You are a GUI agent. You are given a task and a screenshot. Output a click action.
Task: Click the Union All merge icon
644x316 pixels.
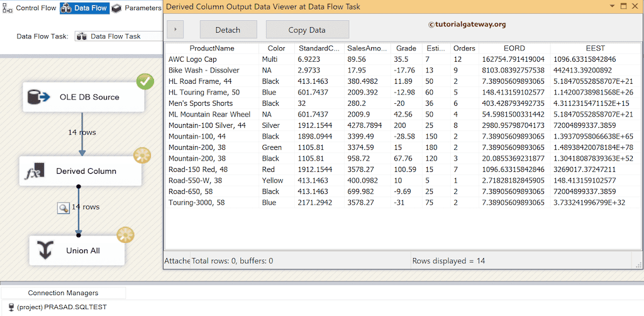pos(45,251)
